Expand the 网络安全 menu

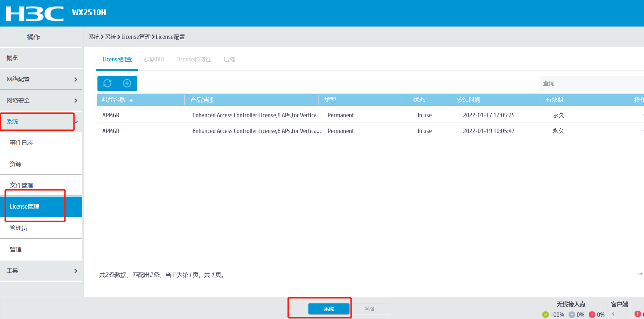41,101
